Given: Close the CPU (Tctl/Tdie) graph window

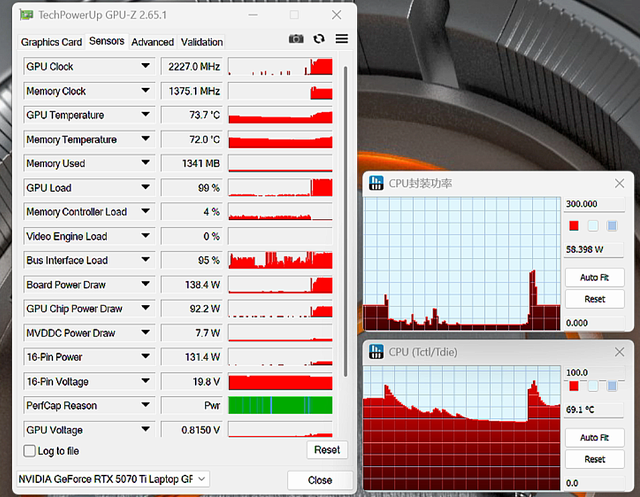Looking at the screenshot, I should [x=620, y=350].
